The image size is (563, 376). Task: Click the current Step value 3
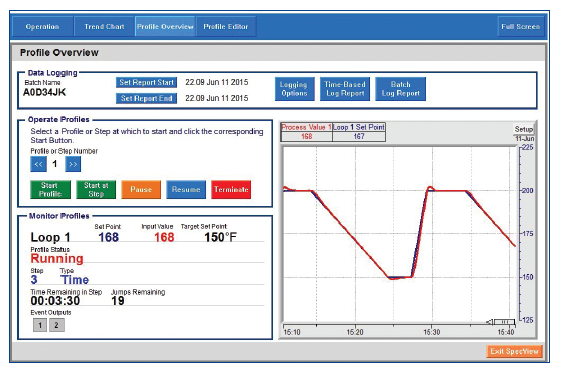34,280
